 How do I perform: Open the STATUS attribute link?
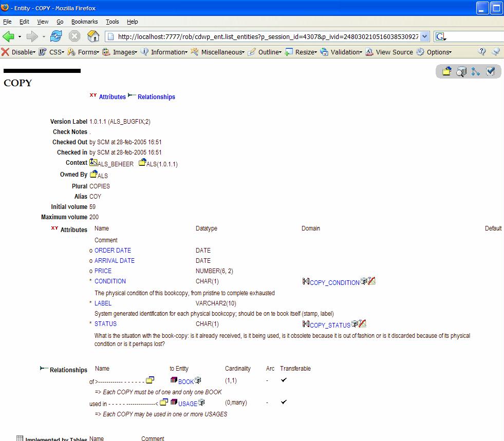[105, 324]
